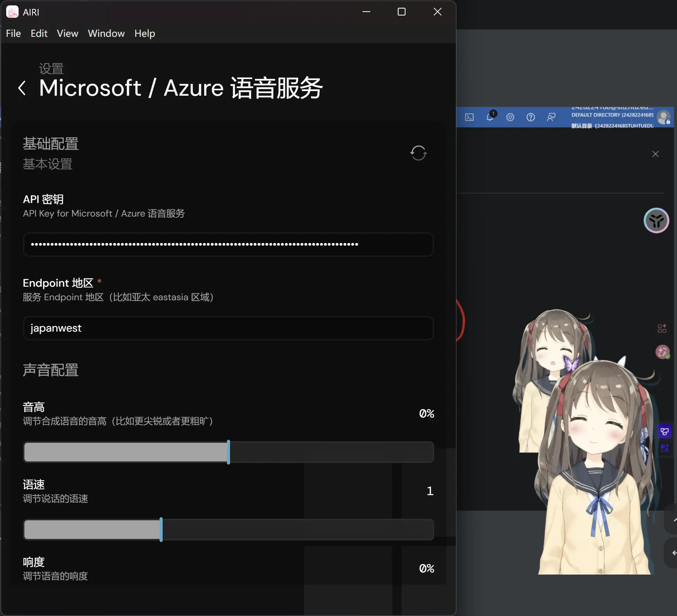Open Cloud Shell in the Azure portal window
677x616 pixels.
tap(469, 117)
